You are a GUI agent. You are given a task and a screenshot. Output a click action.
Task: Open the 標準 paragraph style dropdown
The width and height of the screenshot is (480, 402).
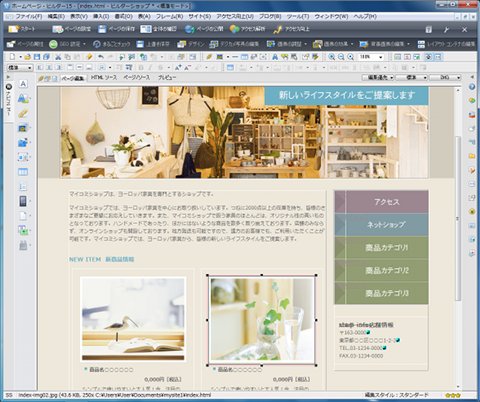(20, 68)
